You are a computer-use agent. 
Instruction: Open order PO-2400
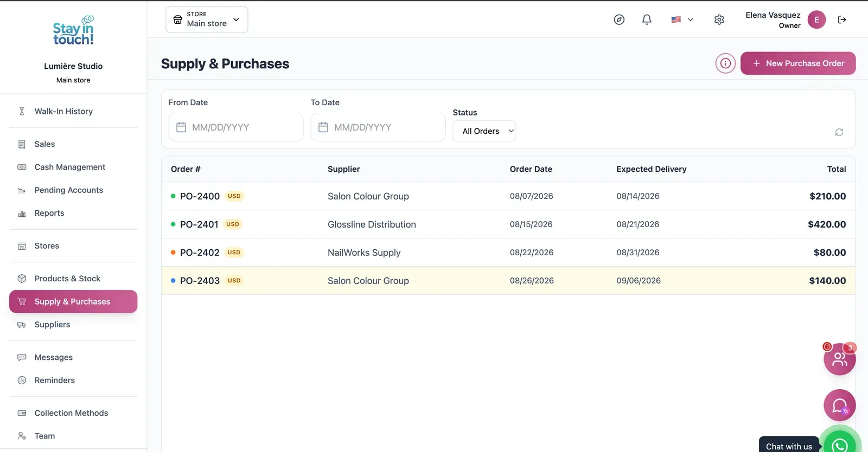point(508,196)
